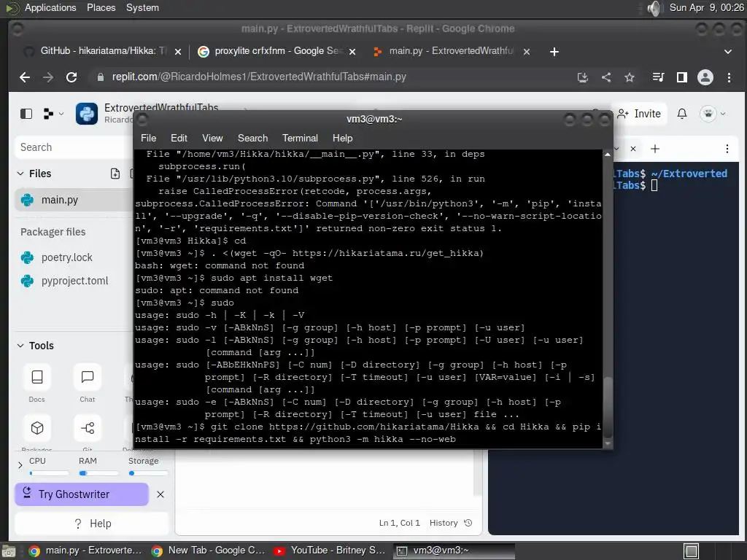Viewport: 747px width, 560px height.
Task: Click the Chrome back arrow
Action: tap(25, 77)
